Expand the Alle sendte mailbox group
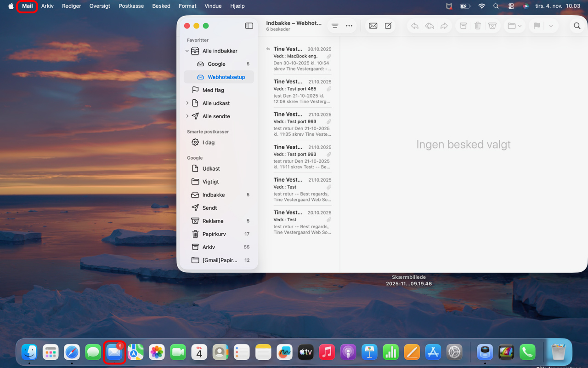This screenshot has width=588, height=368. [187, 116]
